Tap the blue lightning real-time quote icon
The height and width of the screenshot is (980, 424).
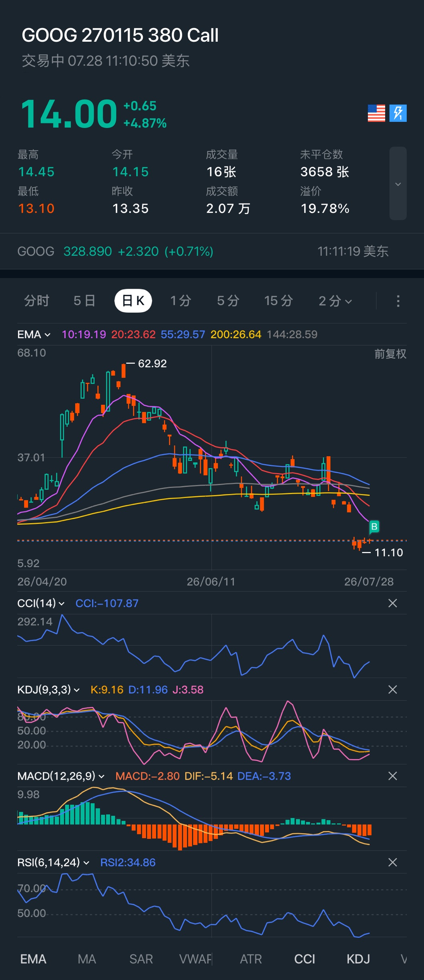(x=398, y=113)
